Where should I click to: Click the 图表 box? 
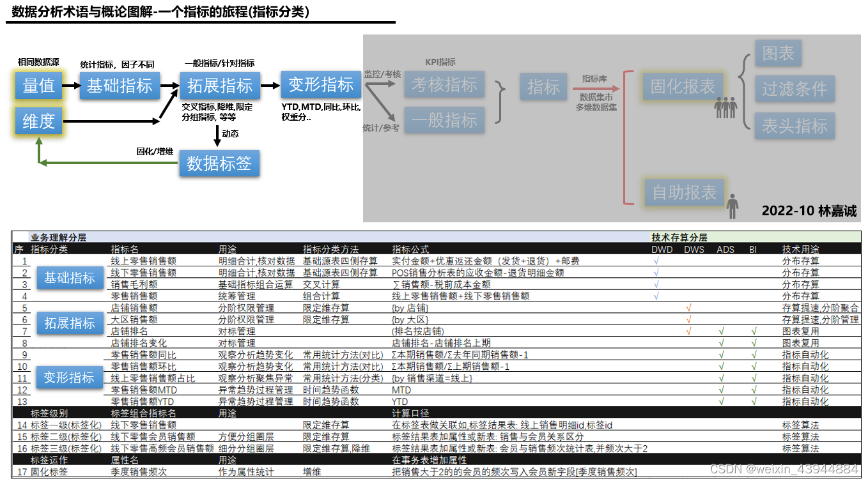coord(778,54)
